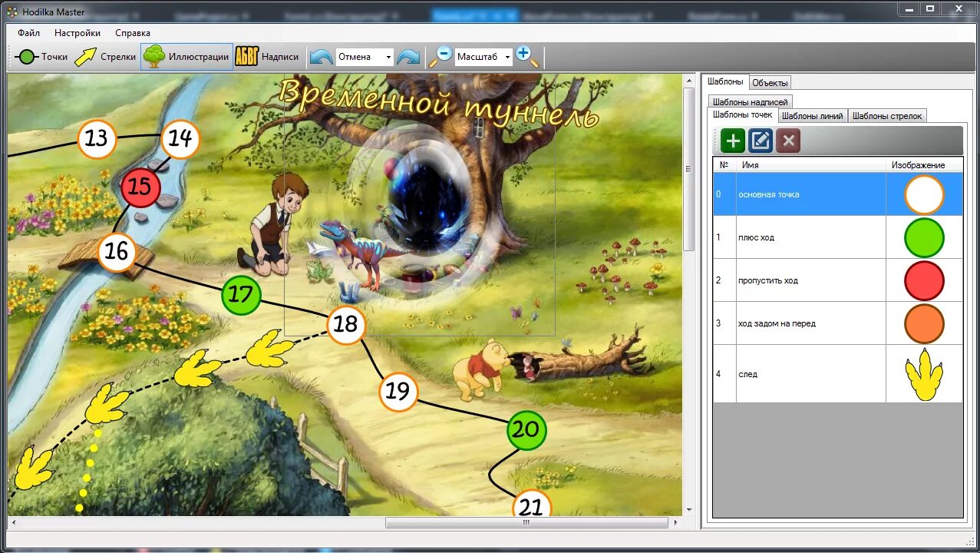Select the Стрелки (arrows) tool
Viewport: 980px width, 553px height.
pyautogui.click(x=104, y=57)
